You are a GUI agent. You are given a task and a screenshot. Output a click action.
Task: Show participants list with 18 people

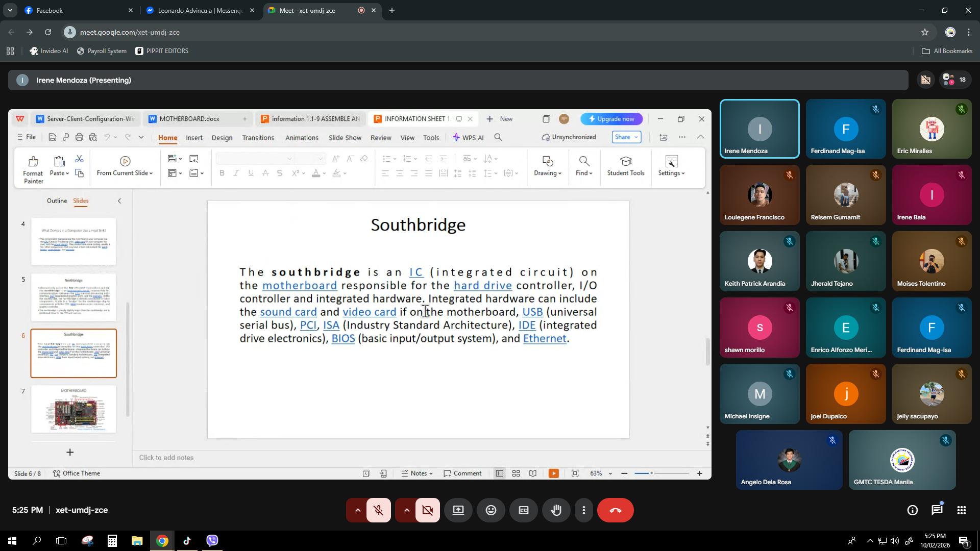pos(954,80)
